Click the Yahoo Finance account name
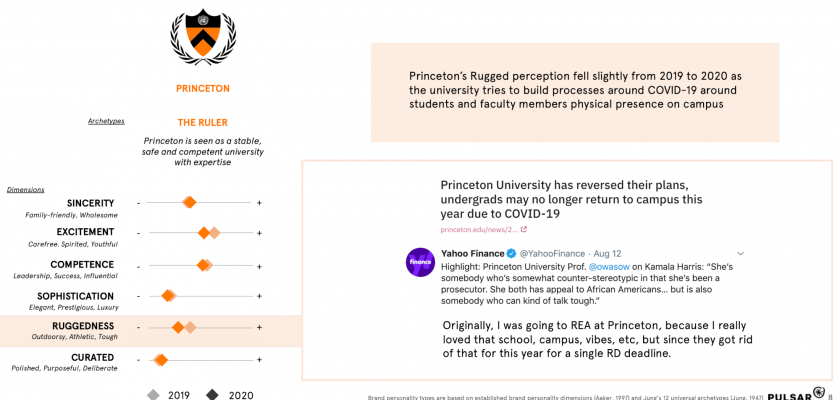The image size is (840, 400). 472,254
